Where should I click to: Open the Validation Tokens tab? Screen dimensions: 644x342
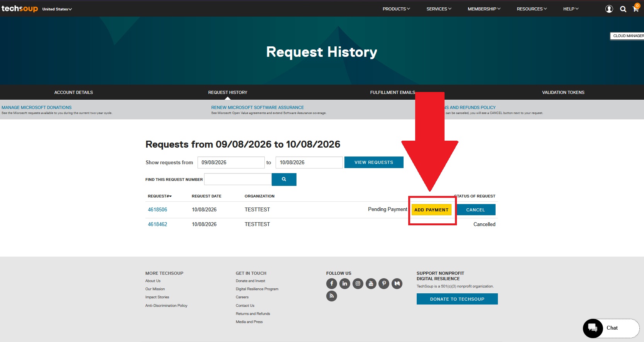(x=563, y=92)
